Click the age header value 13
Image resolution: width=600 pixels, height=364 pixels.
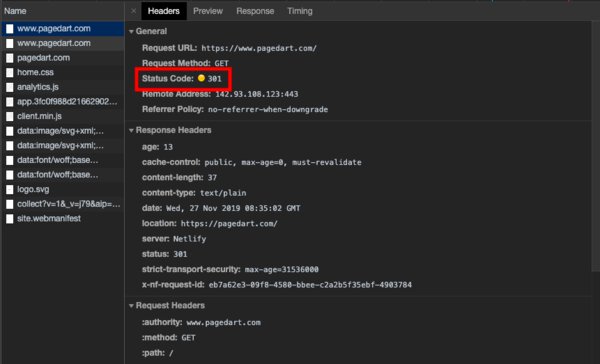(x=168, y=147)
